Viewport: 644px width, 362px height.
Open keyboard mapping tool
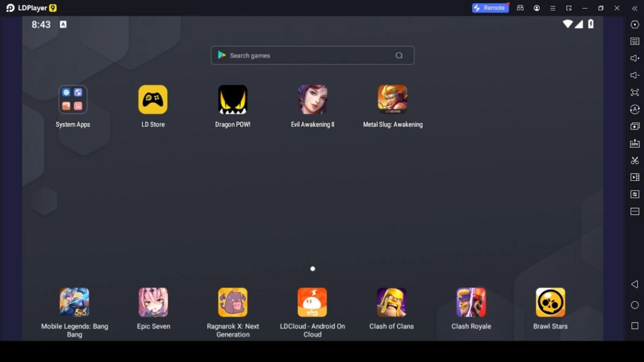635,41
